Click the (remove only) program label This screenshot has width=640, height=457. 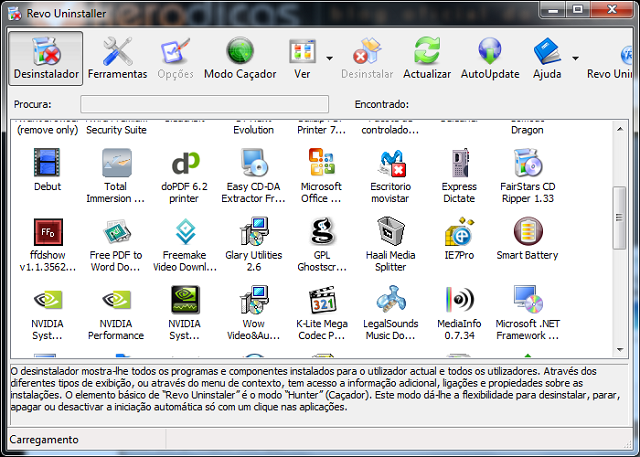coord(47,130)
